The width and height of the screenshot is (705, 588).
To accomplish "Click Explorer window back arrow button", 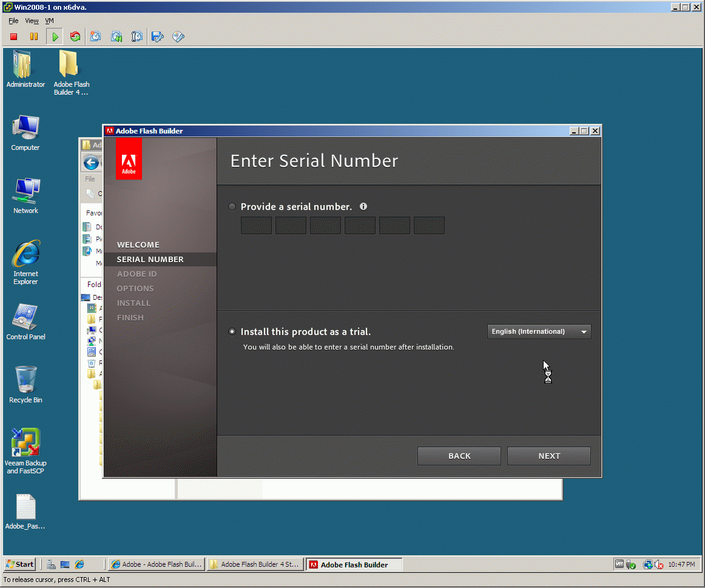I will pos(91,163).
